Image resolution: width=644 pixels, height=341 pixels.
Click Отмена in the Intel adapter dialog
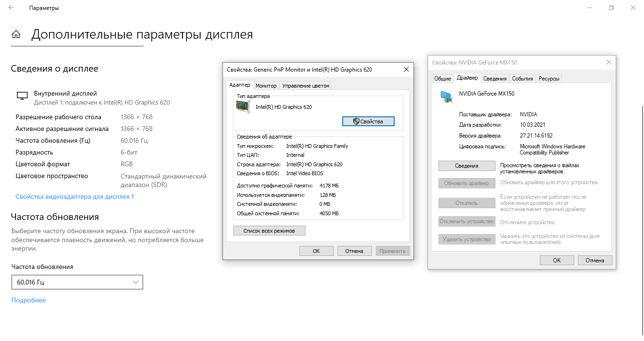[354, 251]
